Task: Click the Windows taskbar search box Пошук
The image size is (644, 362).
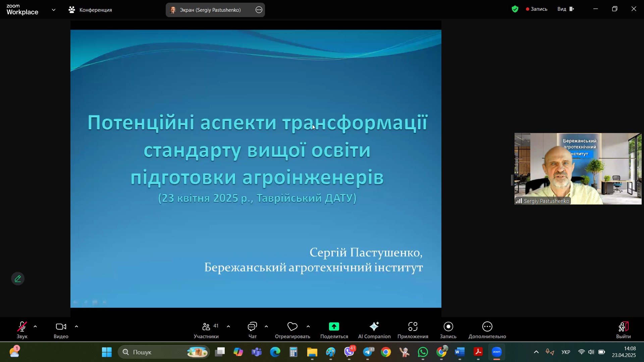Action: 164,352
